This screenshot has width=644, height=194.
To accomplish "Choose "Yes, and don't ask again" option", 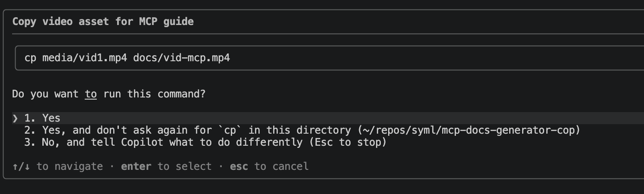I will click(x=303, y=130).
